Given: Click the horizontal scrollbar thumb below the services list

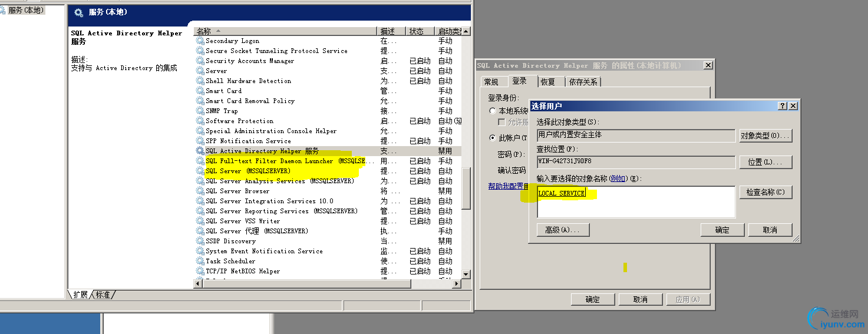Looking at the screenshot, I should tap(307, 284).
